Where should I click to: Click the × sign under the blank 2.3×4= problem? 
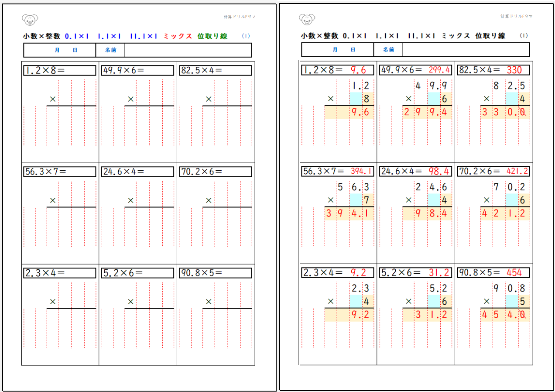[53, 302]
